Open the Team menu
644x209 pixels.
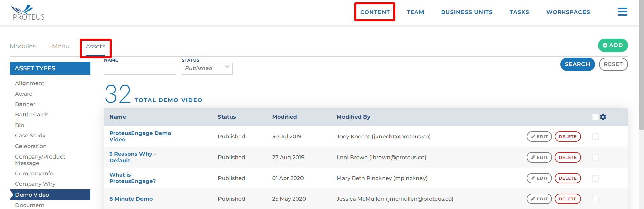click(415, 12)
